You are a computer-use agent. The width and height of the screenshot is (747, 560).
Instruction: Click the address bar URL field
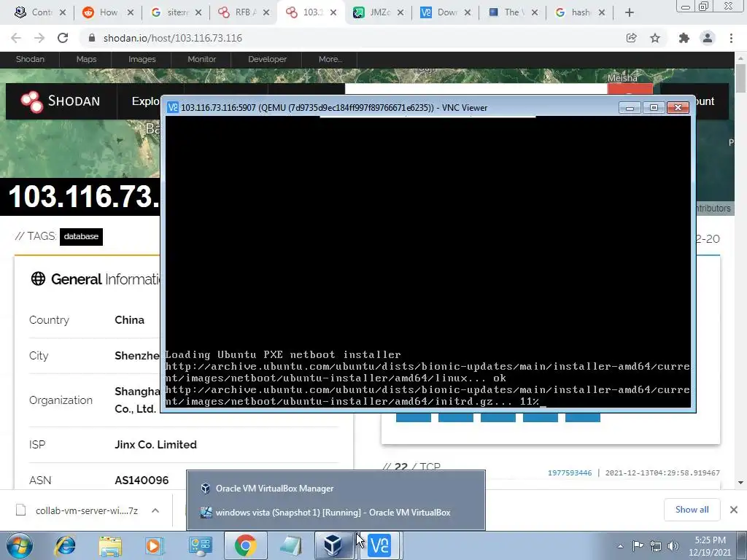coord(352,38)
